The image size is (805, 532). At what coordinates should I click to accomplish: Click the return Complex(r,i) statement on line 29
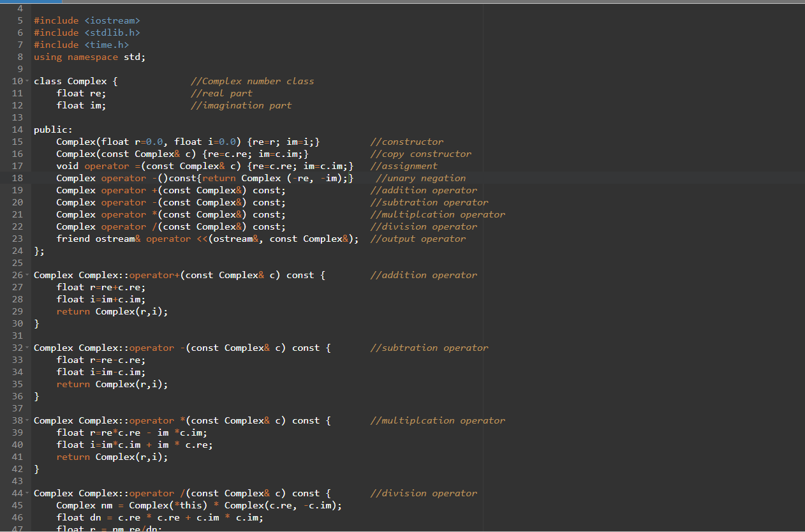[112, 311]
